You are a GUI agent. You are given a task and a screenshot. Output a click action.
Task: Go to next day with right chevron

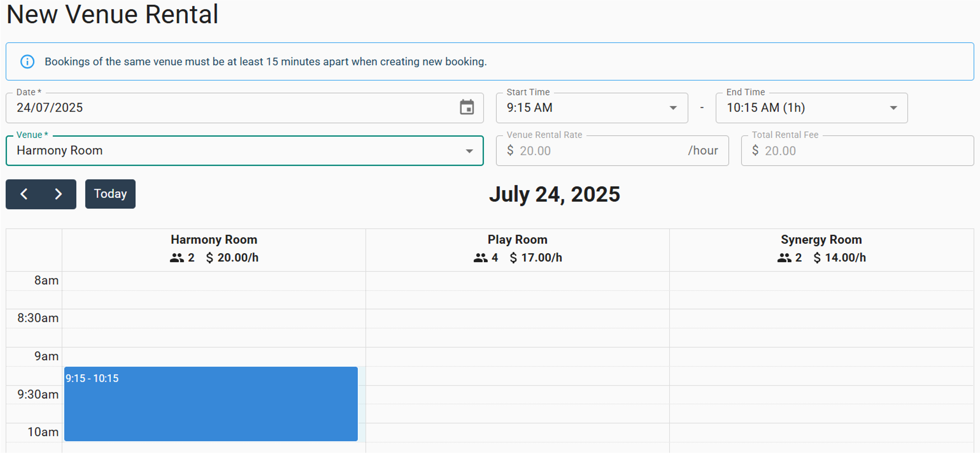coord(58,194)
